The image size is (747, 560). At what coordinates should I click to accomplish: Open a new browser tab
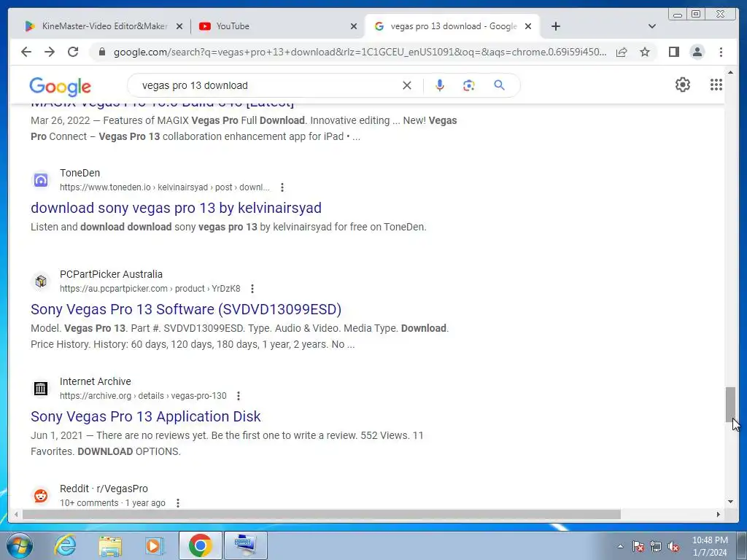555,26
